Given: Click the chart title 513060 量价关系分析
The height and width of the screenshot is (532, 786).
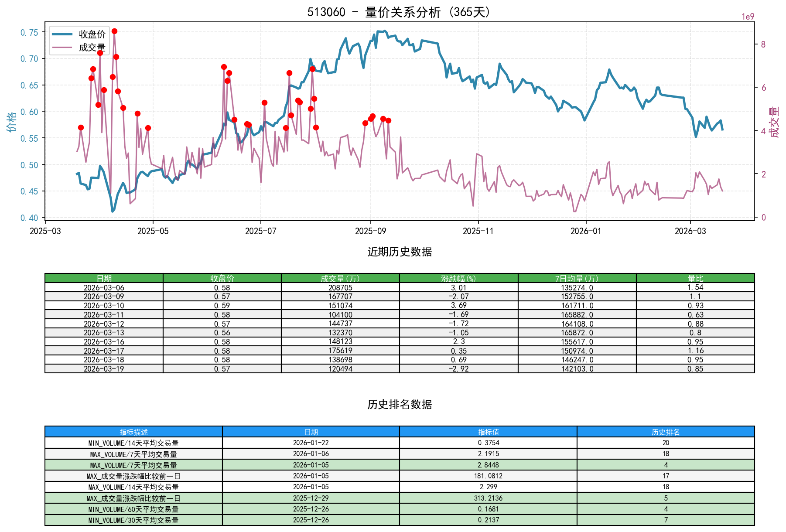Looking at the screenshot, I should (399, 13).
